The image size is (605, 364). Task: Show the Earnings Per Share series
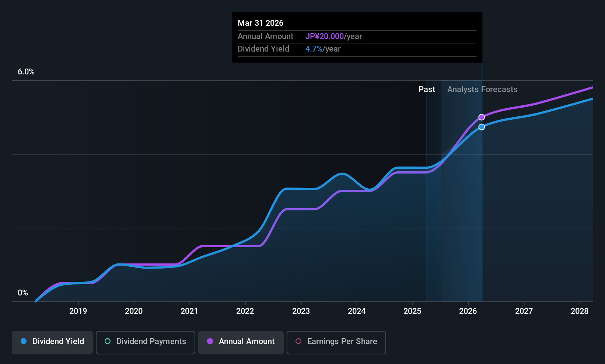pos(336,342)
